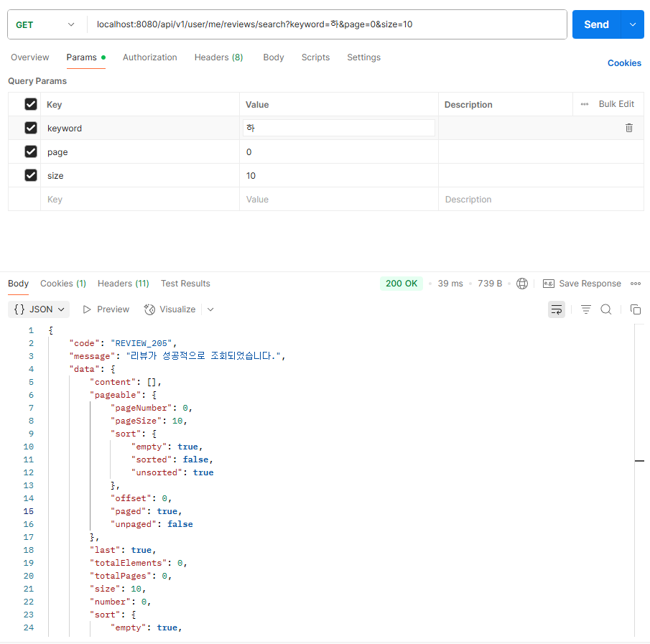The image size is (650, 644).
Task: Click the 200 OK status badge
Action: (401, 284)
